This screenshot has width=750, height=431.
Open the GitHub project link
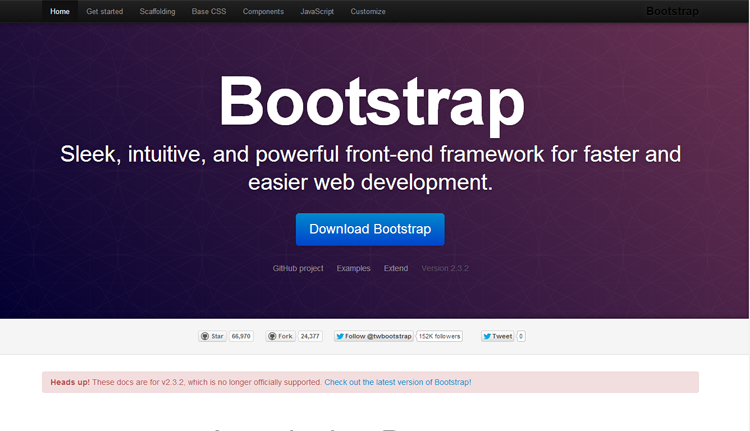click(x=298, y=268)
